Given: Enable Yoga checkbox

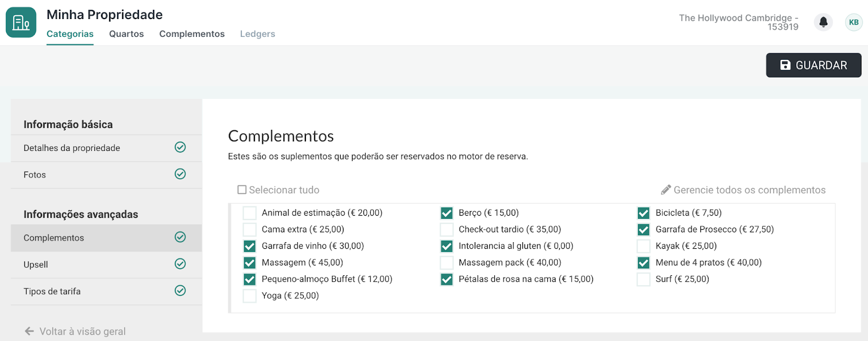Looking at the screenshot, I should (250, 296).
